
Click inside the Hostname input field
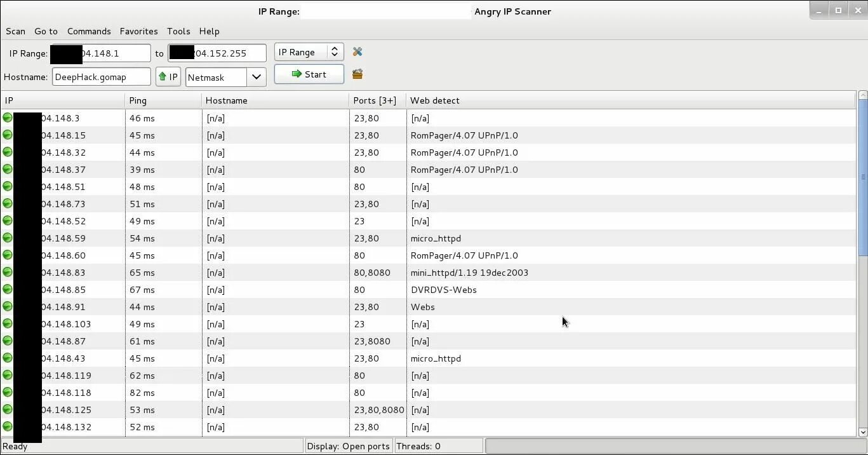pos(100,76)
